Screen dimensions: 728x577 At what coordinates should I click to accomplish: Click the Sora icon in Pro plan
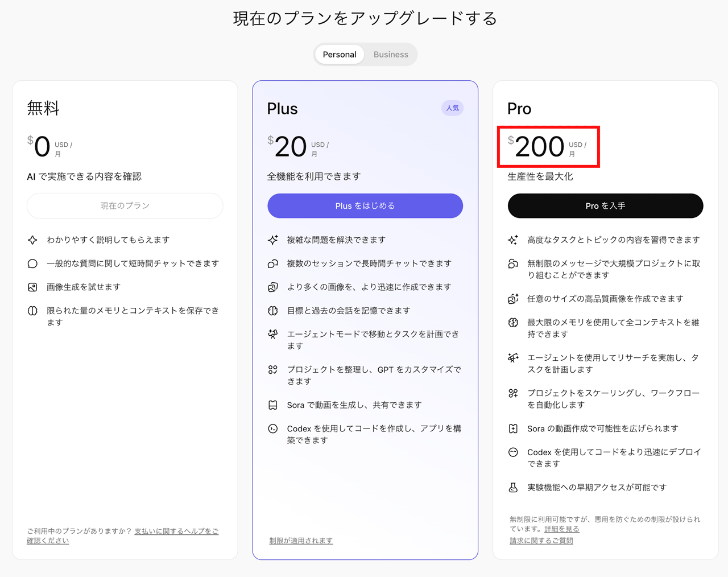(x=513, y=428)
